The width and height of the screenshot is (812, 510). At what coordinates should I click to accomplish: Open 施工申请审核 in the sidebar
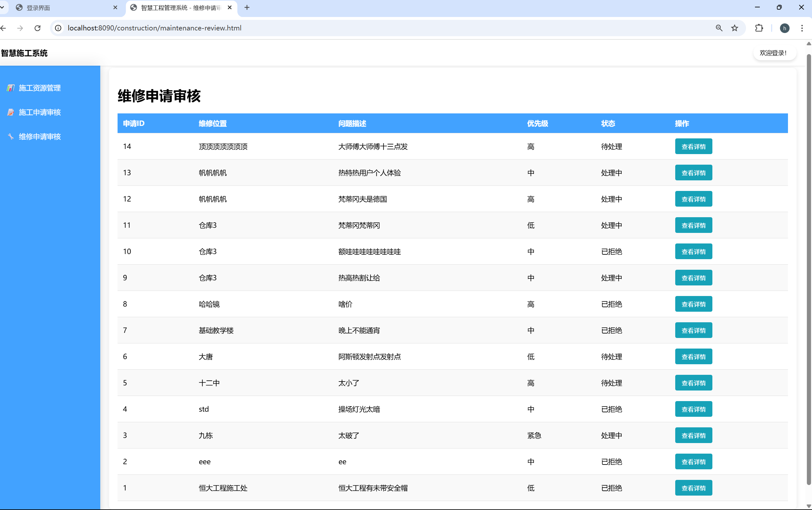pyautogui.click(x=39, y=112)
